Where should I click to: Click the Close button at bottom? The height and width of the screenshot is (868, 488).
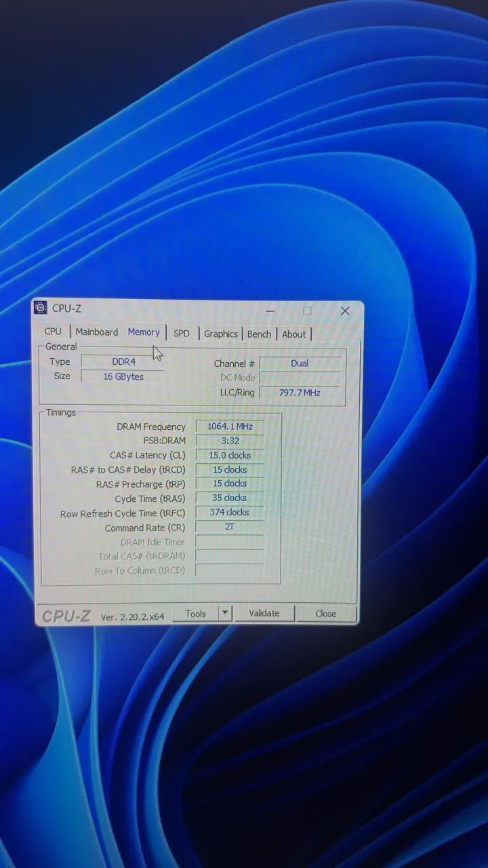(x=326, y=613)
